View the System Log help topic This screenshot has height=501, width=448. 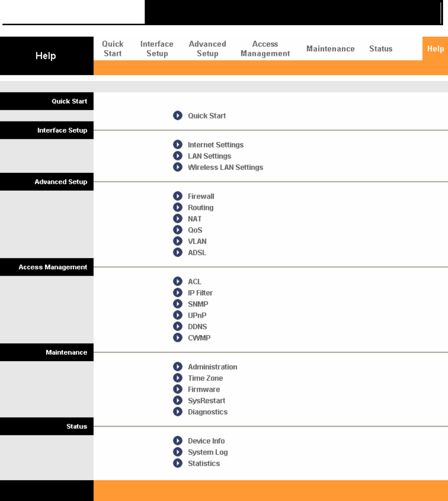pos(207,452)
